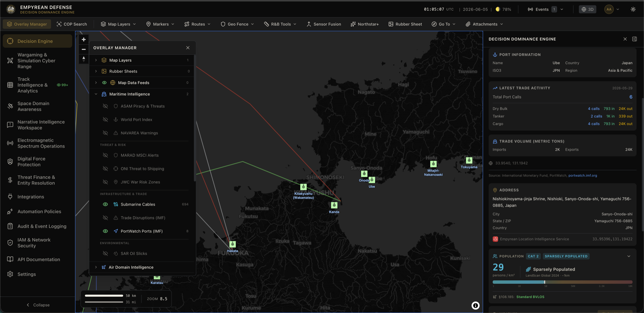The height and width of the screenshot is (313, 644).
Task: Open COP Search
Action: pos(72,24)
